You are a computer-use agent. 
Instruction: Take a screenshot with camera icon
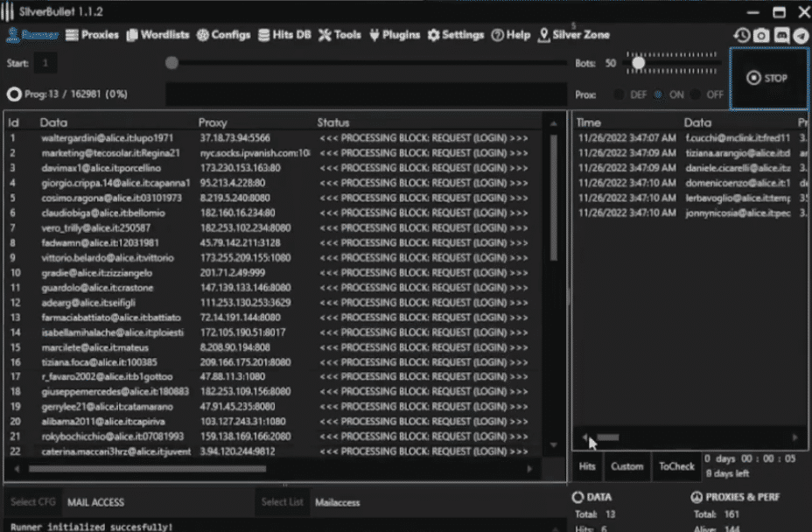click(x=761, y=35)
